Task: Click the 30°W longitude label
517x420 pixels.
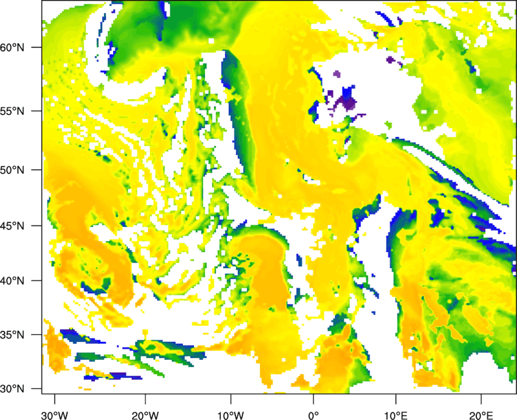Action: coord(55,415)
